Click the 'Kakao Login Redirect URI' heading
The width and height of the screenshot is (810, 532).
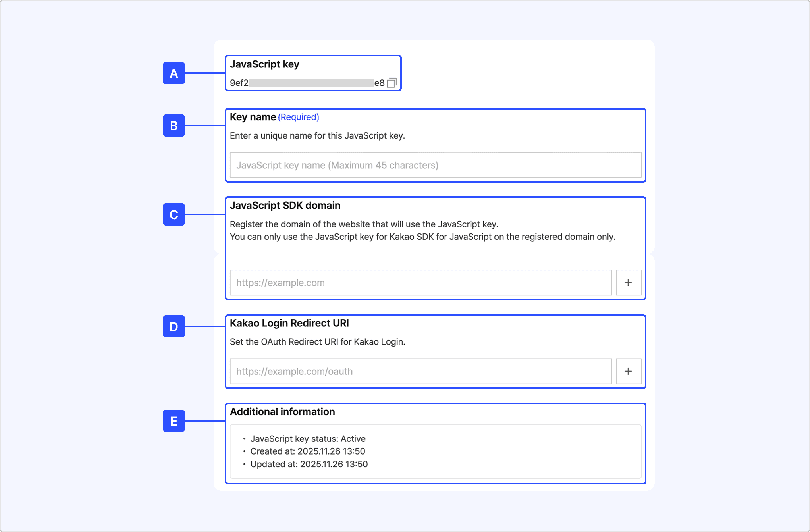click(289, 323)
